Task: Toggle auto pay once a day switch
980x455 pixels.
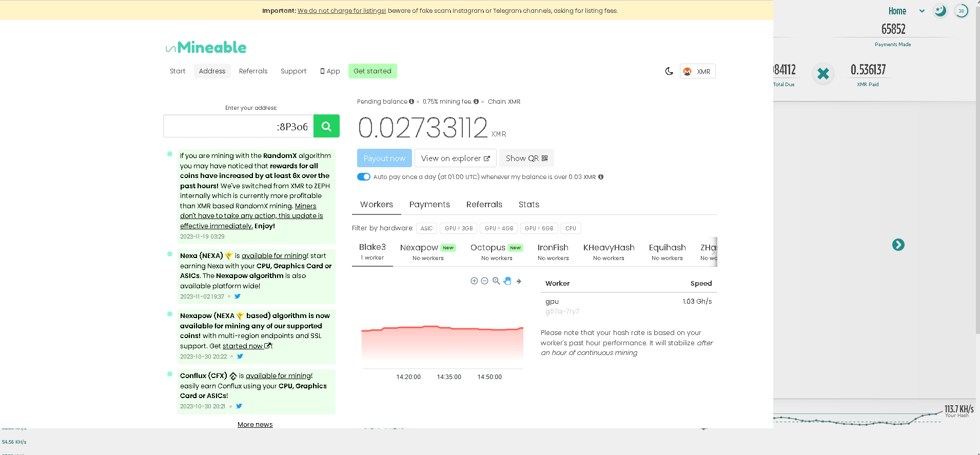Action: [364, 177]
